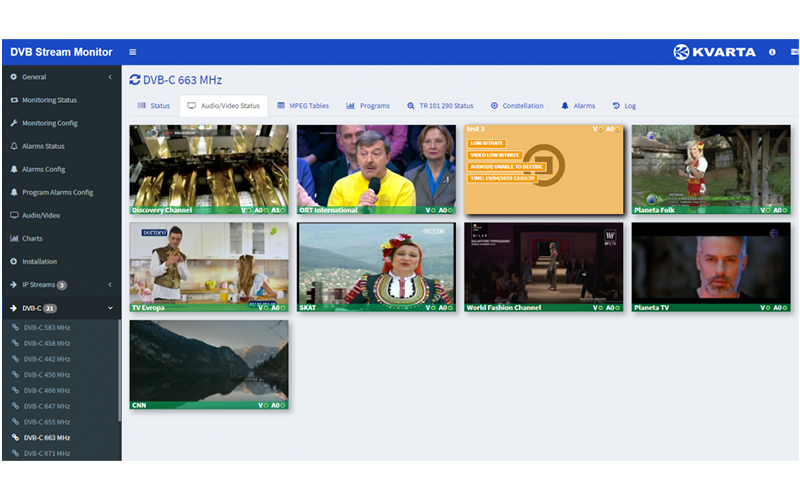This screenshot has width=800, height=500.
Task: Toggle the hamburger menu in header
Action: click(133, 52)
